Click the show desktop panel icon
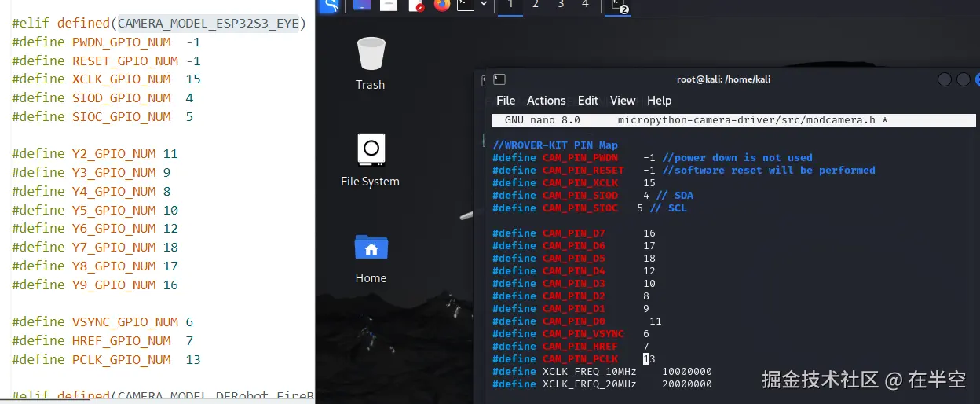Viewport: 980px width, 404px height. point(361,5)
